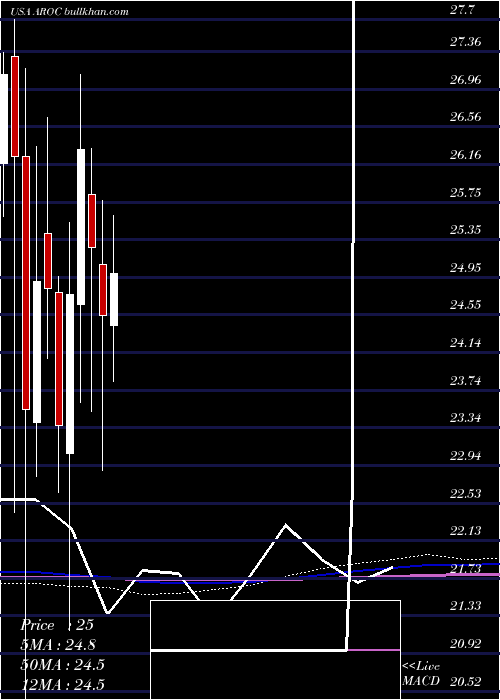Click the 25.35 price axis label
The height and width of the screenshot is (700, 500).
tap(465, 229)
